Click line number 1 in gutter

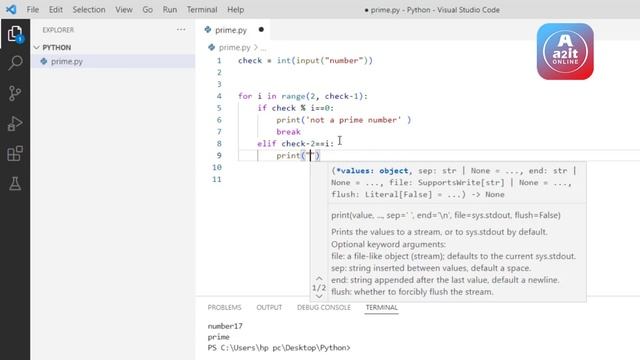219,60
